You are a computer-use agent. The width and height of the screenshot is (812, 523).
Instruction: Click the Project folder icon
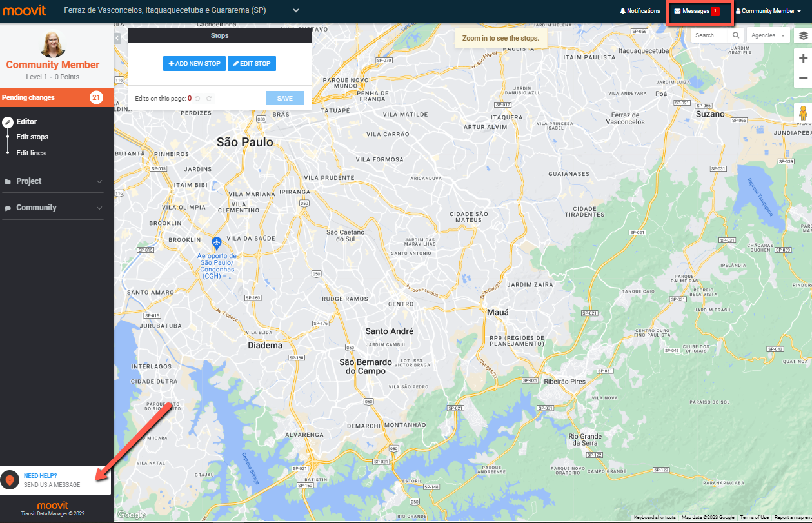pos(8,182)
